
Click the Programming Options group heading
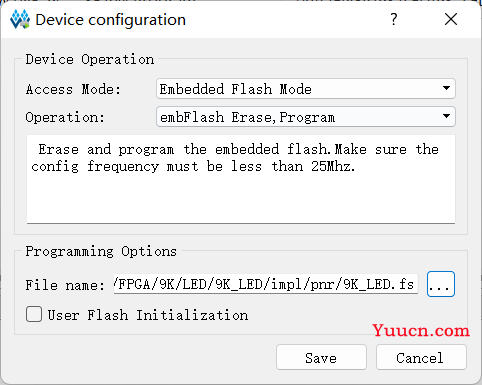coord(101,251)
